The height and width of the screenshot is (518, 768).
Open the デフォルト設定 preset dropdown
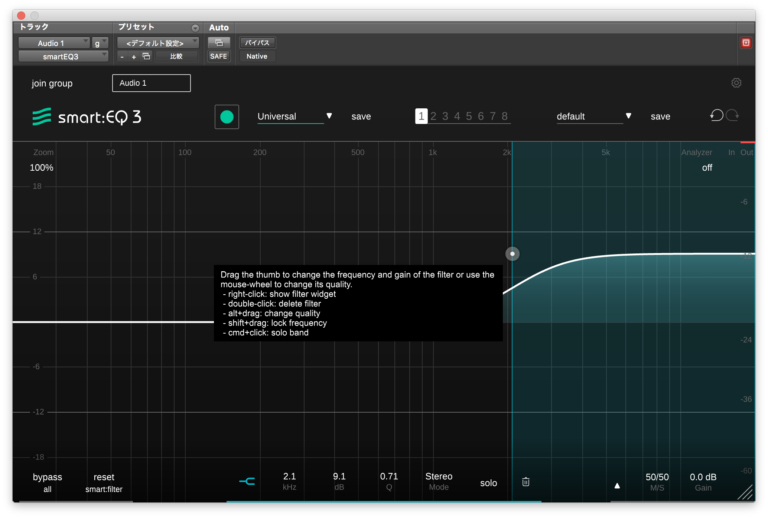pyautogui.click(x=158, y=43)
